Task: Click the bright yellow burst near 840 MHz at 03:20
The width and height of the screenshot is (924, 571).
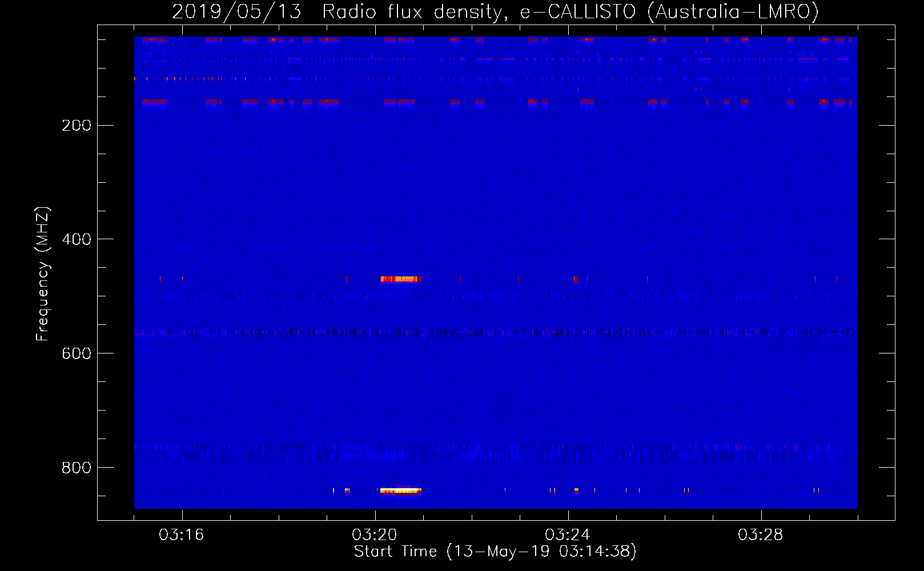Action: (400, 490)
